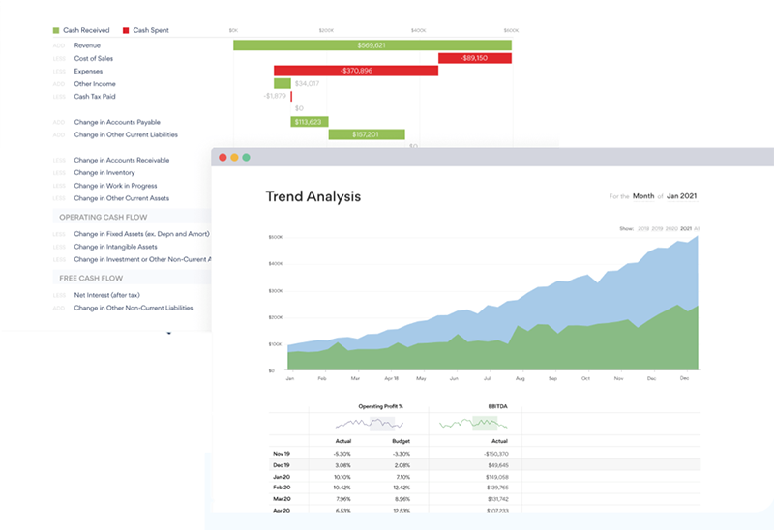Click the Operating Cash Flow section header
774x532 pixels.
point(104,218)
